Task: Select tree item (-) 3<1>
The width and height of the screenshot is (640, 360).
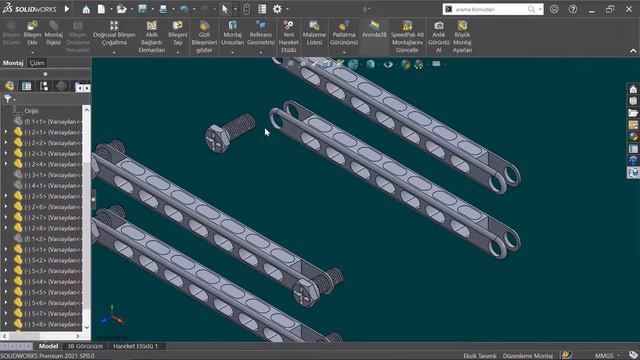Action: [48, 175]
